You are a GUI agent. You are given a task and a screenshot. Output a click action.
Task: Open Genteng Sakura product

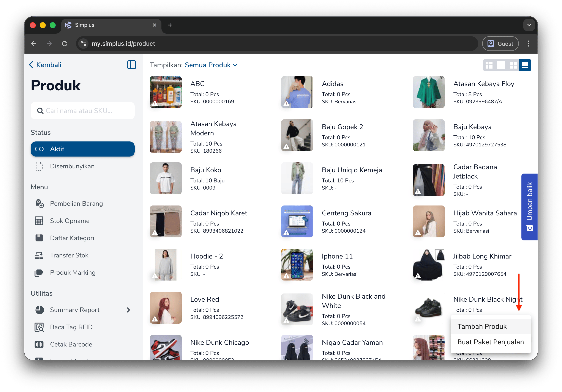pyautogui.click(x=297, y=222)
